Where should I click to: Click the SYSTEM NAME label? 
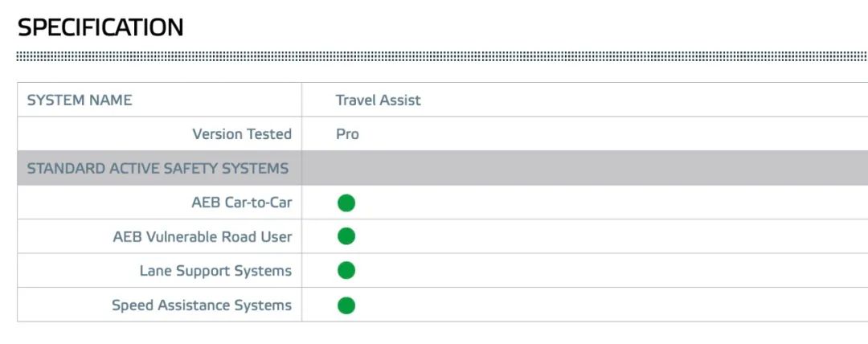[80, 100]
